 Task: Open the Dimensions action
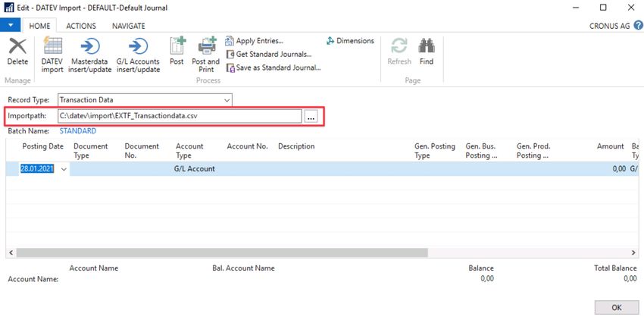(x=350, y=41)
